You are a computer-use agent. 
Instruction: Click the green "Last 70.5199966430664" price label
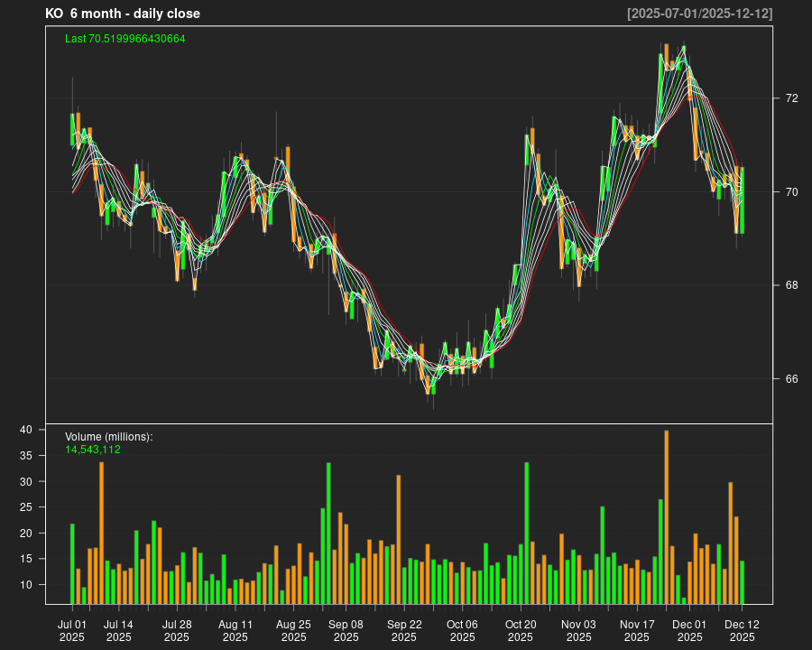click(x=125, y=39)
